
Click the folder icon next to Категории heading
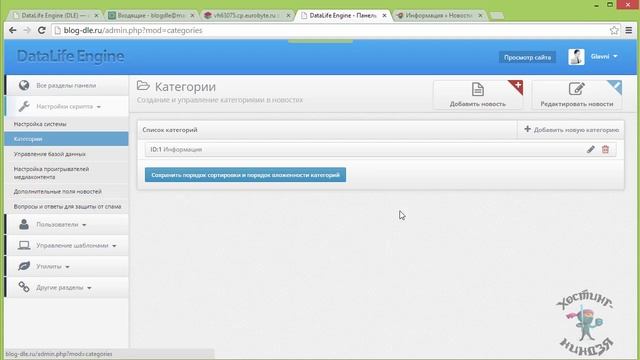(x=143, y=86)
